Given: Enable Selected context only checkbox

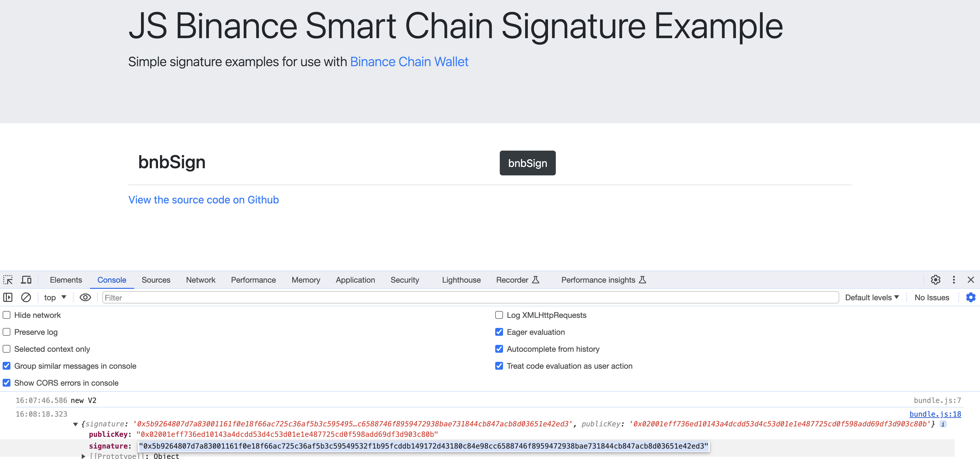Looking at the screenshot, I should pyautogui.click(x=7, y=349).
